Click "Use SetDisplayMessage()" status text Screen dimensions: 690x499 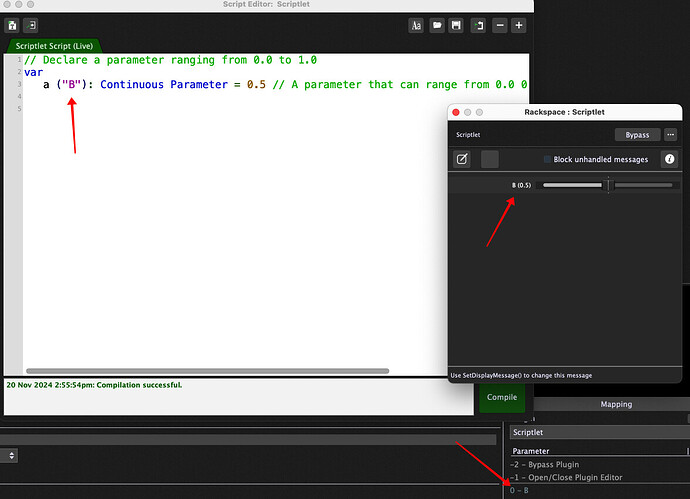(521, 375)
